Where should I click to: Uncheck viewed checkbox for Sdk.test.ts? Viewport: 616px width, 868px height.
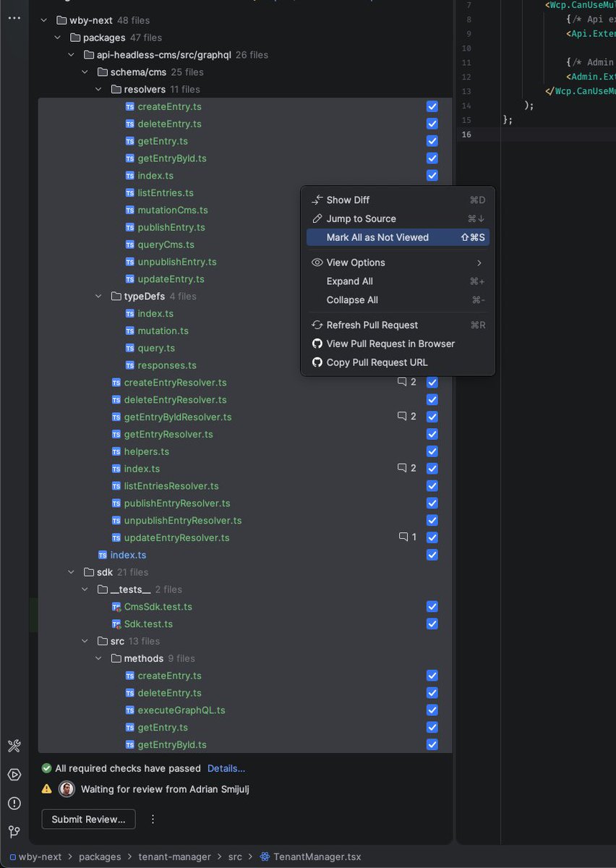[x=432, y=624]
